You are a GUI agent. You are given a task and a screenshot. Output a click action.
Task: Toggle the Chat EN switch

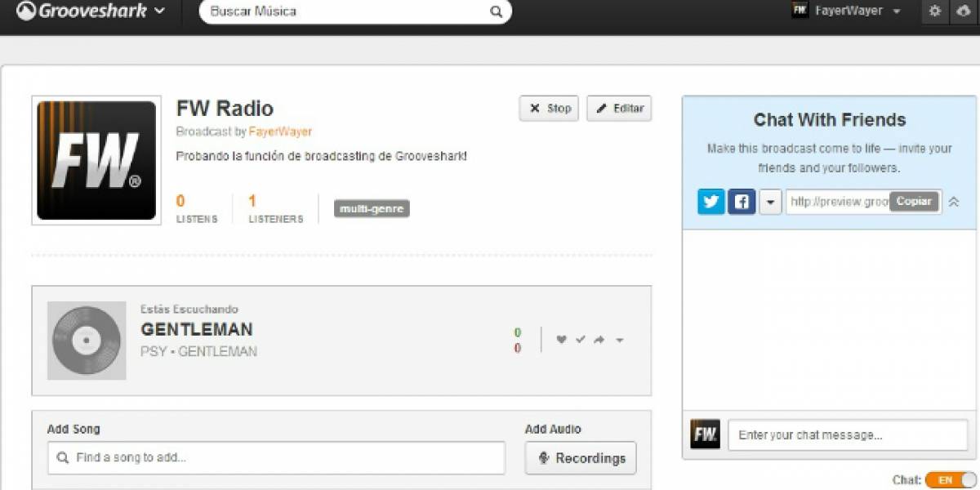[x=950, y=480]
